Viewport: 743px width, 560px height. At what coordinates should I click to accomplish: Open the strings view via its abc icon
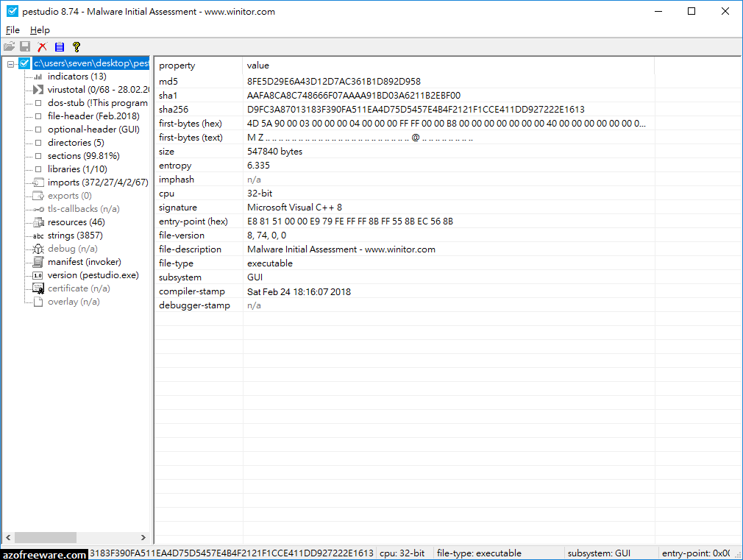click(37, 235)
